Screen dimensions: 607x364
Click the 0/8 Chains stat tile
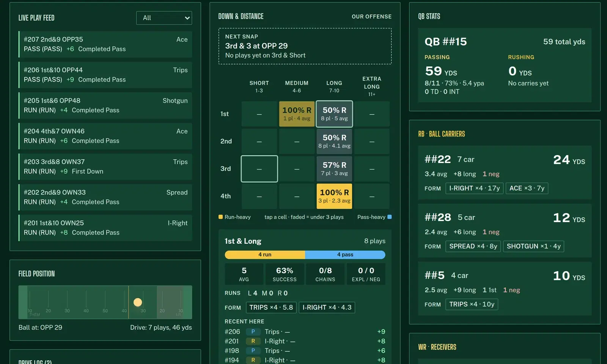click(x=325, y=274)
